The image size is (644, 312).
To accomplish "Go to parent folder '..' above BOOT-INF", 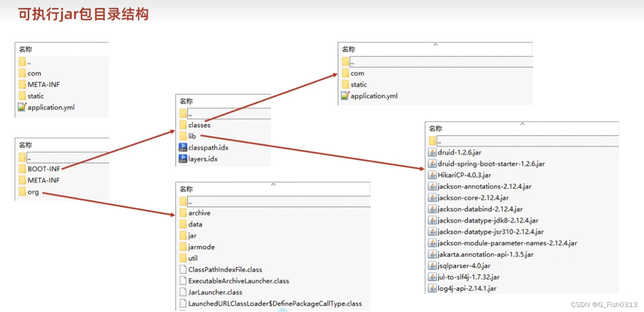I will 63,158.
